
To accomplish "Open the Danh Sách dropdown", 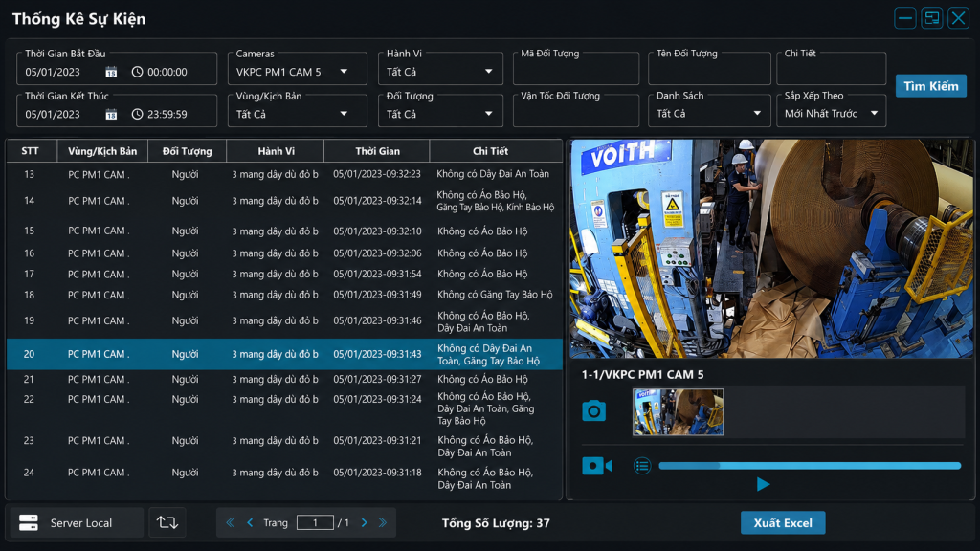I will [709, 114].
